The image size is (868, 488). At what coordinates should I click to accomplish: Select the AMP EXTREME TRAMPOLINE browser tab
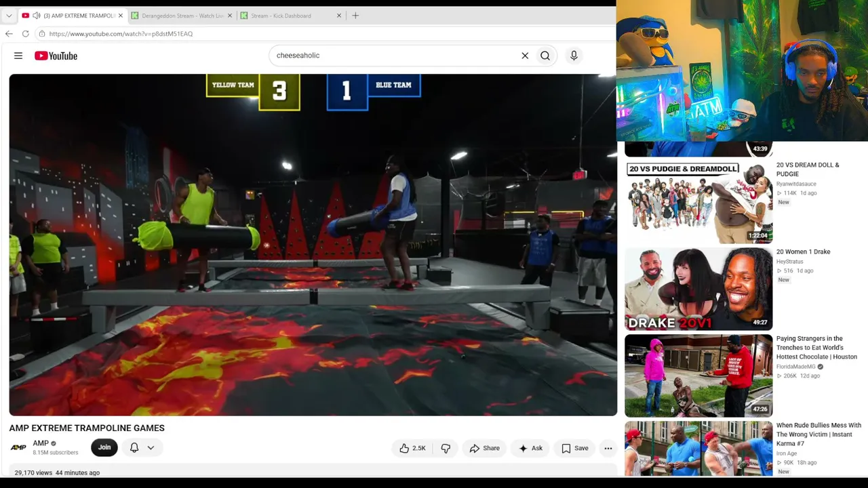click(72, 16)
